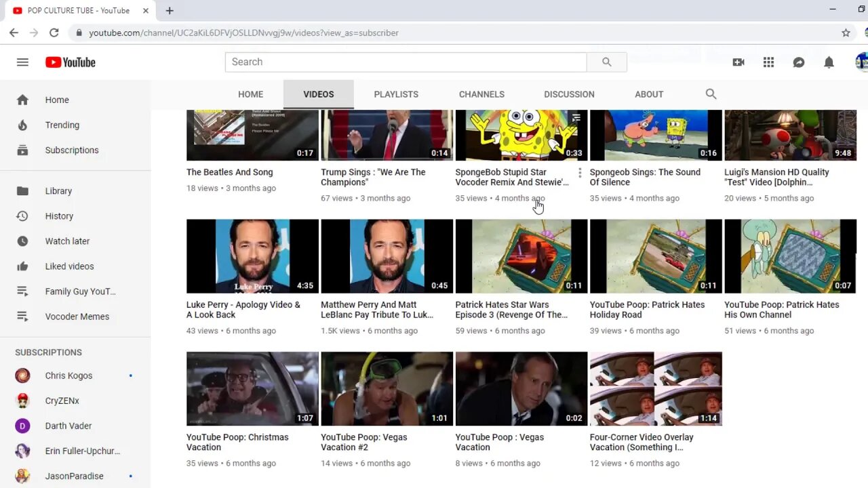Reload the page
Screen dimensions: 868x488
coord(54,33)
